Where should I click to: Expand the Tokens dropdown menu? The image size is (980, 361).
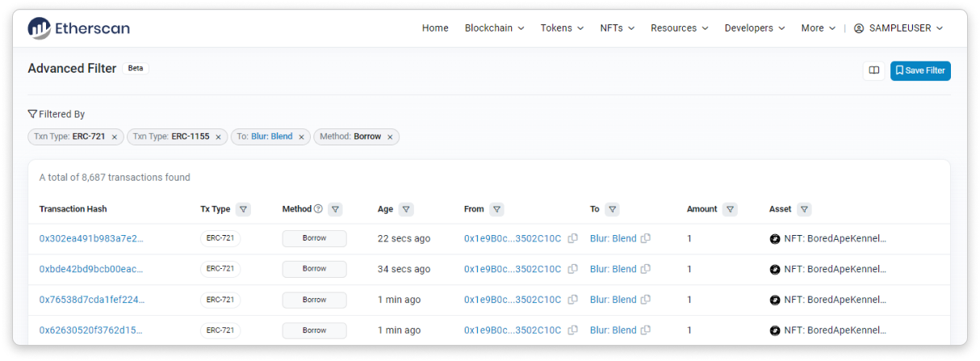tap(562, 28)
